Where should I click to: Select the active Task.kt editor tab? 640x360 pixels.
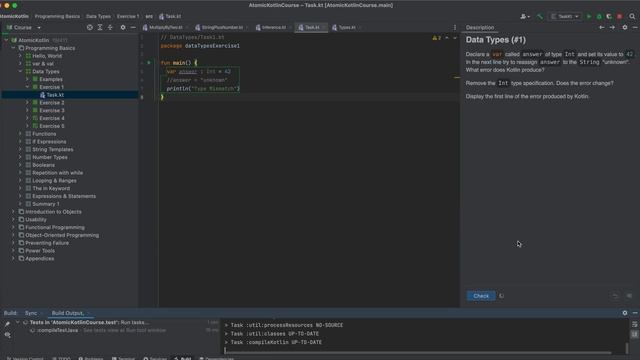coord(311,27)
